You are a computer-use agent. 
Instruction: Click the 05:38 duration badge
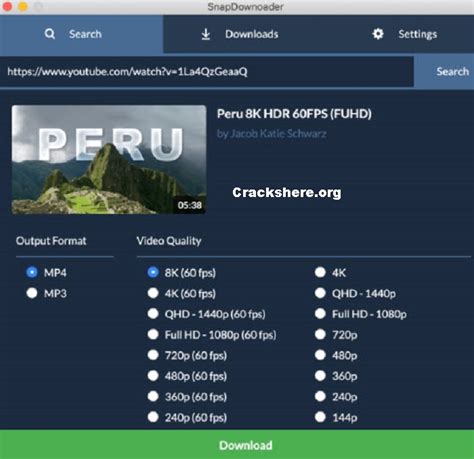[x=189, y=205]
